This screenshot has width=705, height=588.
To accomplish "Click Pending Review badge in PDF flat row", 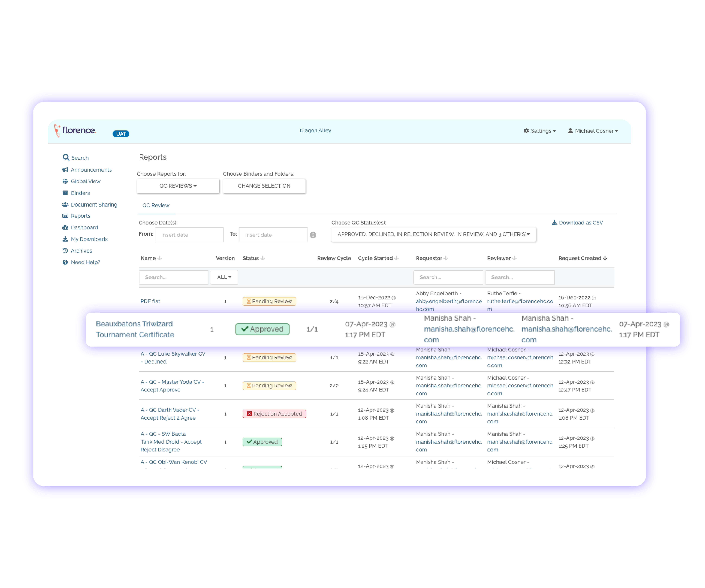I will [269, 301].
